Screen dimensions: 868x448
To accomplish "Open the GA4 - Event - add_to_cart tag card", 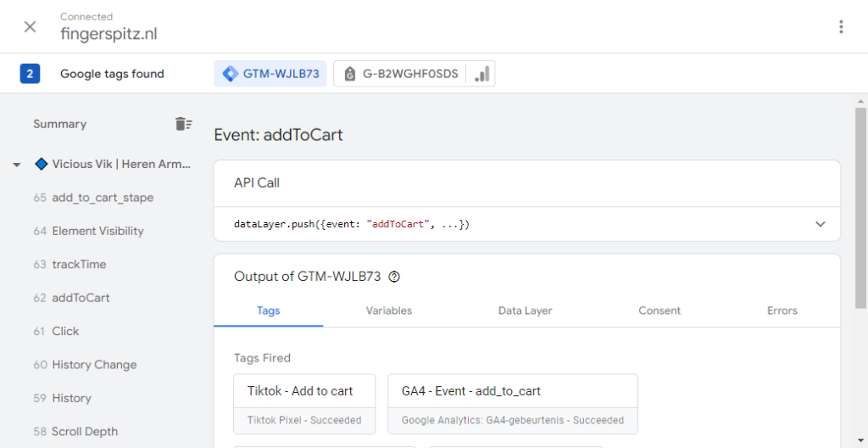I will [x=513, y=404].
